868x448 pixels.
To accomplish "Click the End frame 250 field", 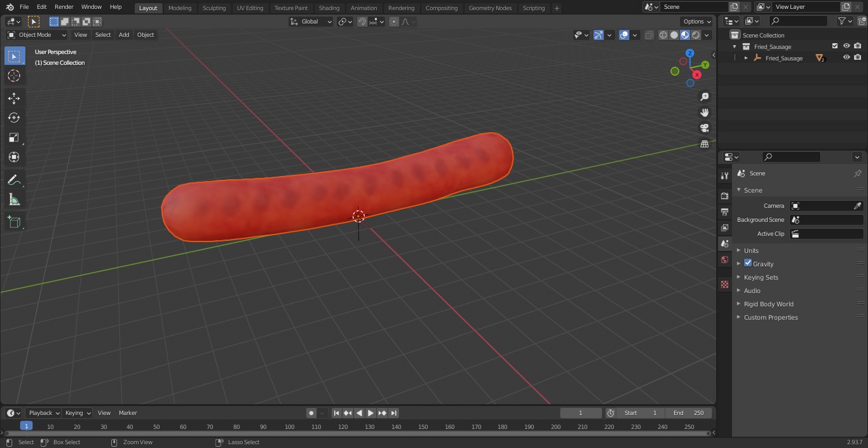I will pos(689,413).
